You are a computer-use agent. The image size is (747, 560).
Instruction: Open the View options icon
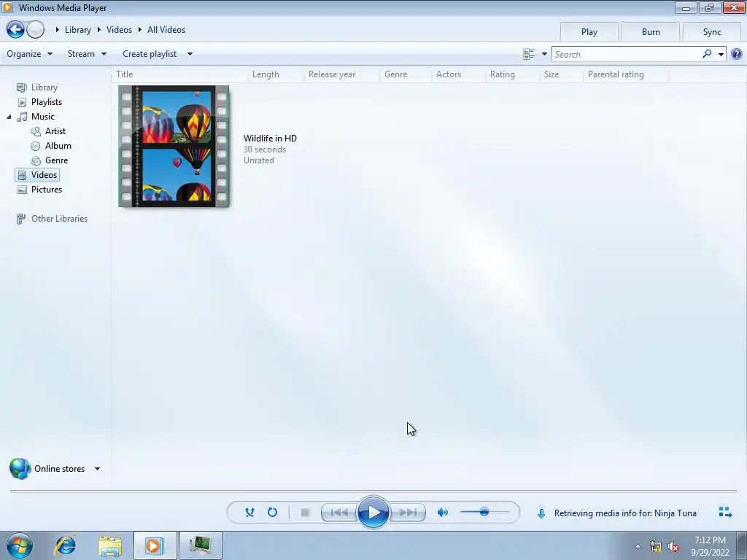[529, 54]
